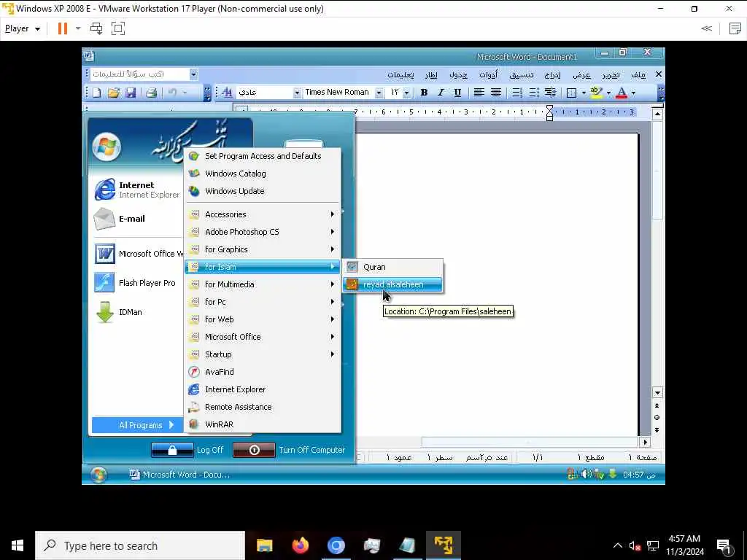Expand the for Pc folder
Viewport: 747px width, 560px height.
[262, 302]
